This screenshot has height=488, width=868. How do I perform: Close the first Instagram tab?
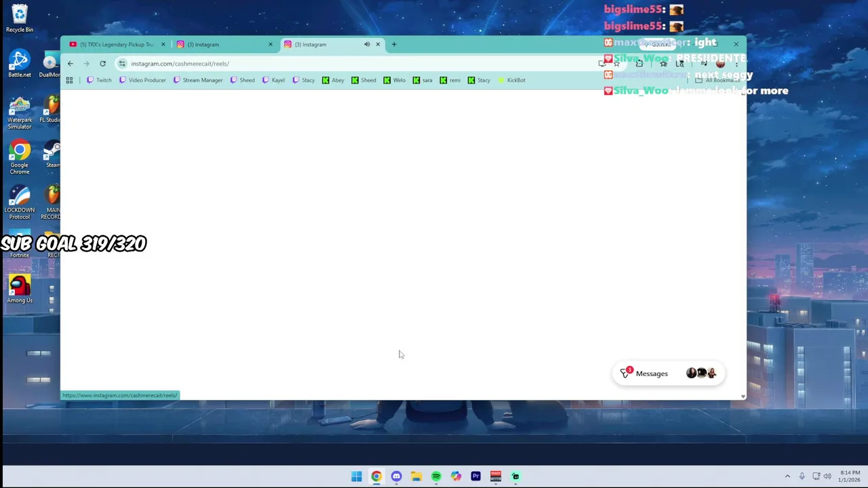270,45
